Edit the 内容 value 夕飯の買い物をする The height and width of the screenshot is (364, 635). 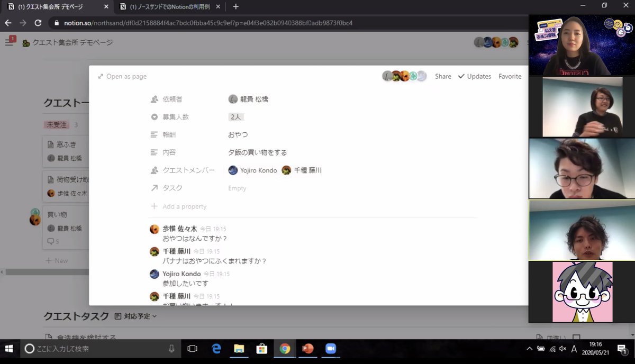coord(257,152)
